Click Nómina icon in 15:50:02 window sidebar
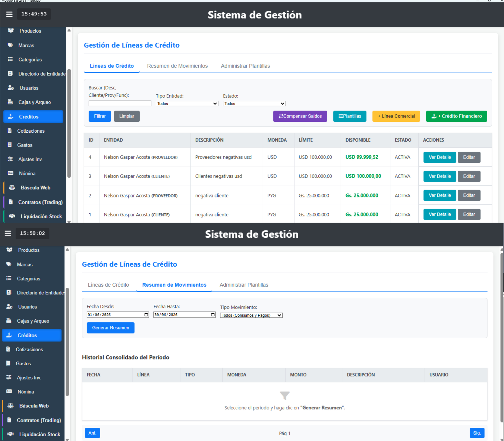The image size is (504, 441). [9, 391]
